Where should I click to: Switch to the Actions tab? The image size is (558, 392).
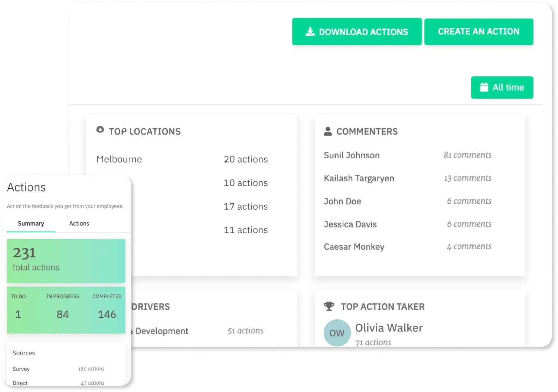pos(79,224)
